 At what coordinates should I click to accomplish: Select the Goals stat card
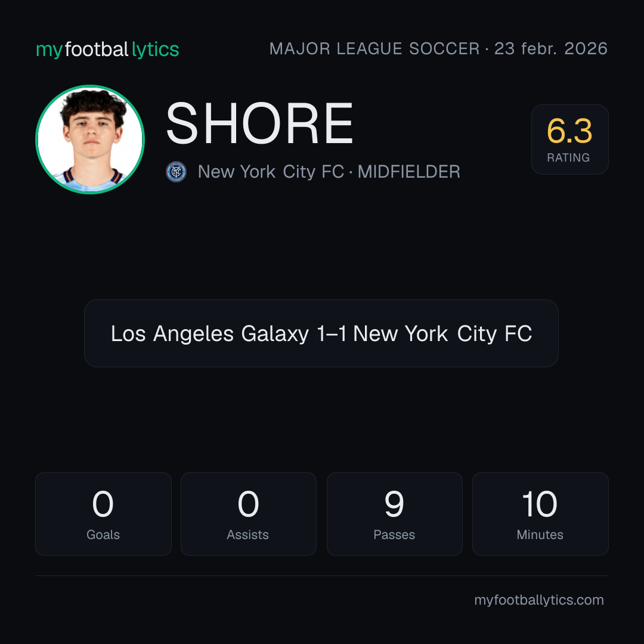[103, 514]
